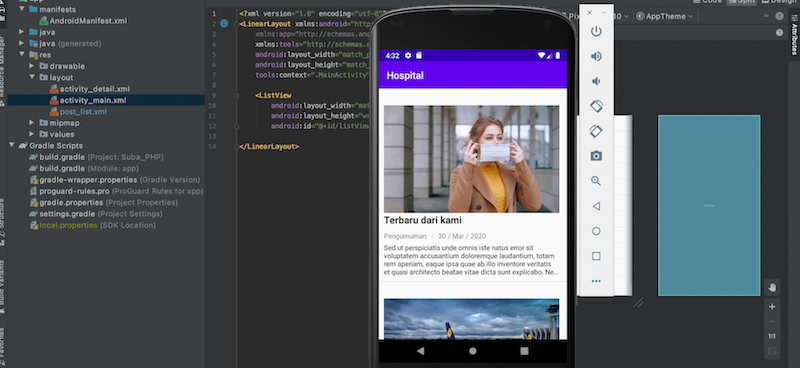
Task: Select activity_main.xml in the tree
Action: [x=88, y=100]
